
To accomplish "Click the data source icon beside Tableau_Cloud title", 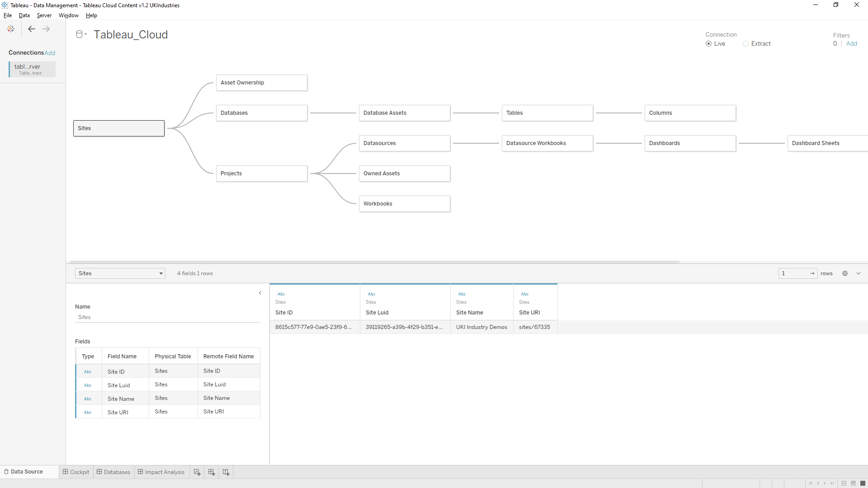I will click(80, 34).
